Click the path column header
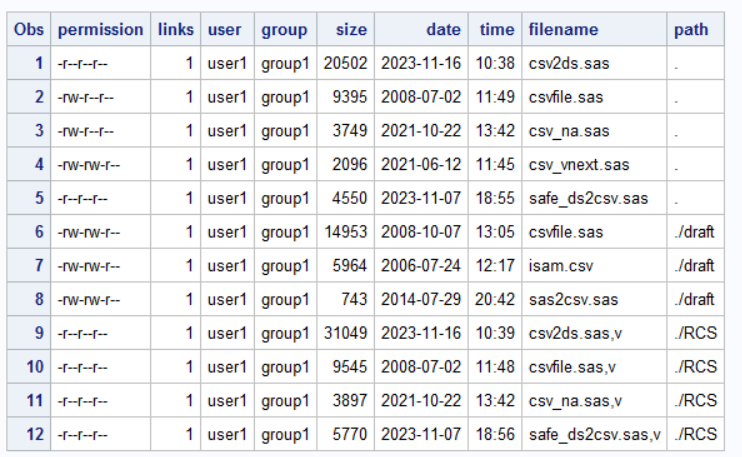This screenshot has width=742, height=457. (x=691, y=30)
